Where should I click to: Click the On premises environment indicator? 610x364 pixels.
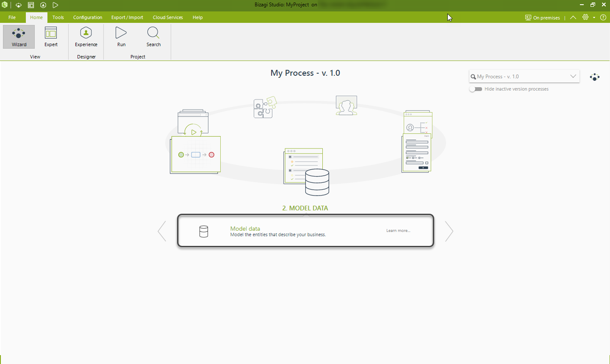(x=543, y=17)
